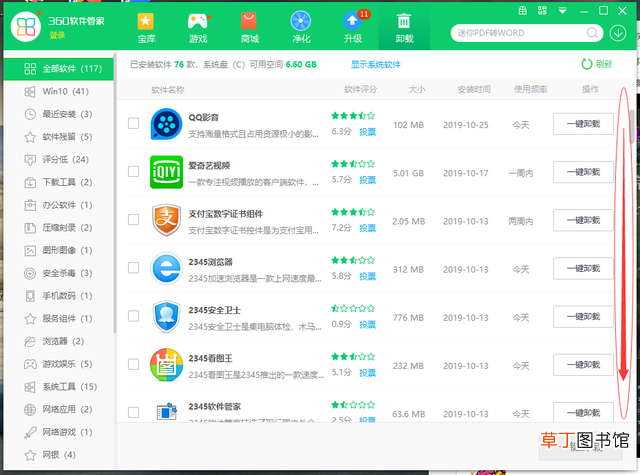Click the 2345安全卫士 shield icon
The image size is (640, 475).
tap(166, 317)
